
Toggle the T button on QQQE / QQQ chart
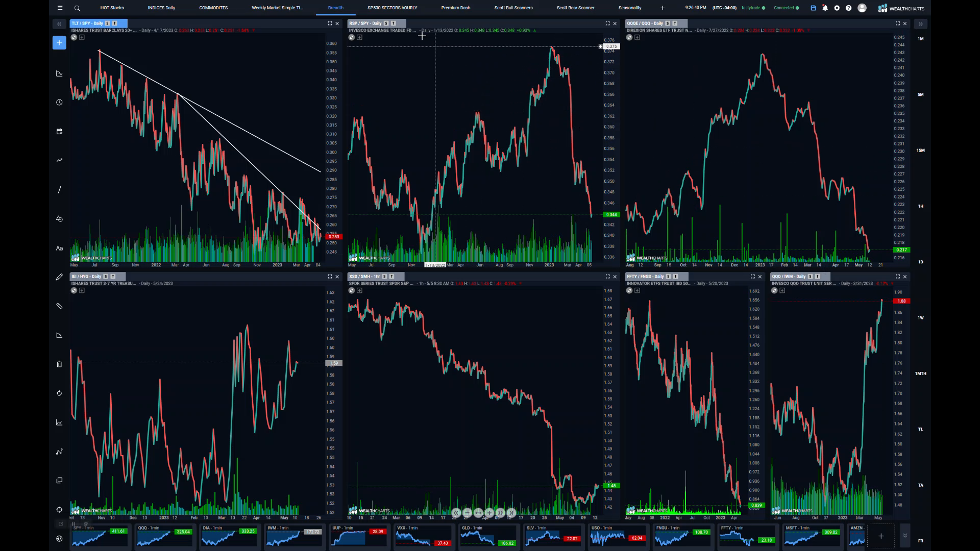675,23
